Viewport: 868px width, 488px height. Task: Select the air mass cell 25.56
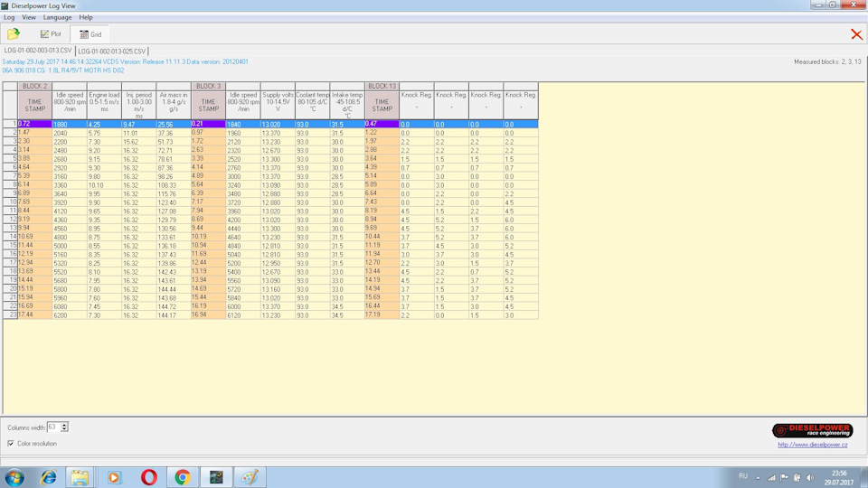(x=174, y=125)
